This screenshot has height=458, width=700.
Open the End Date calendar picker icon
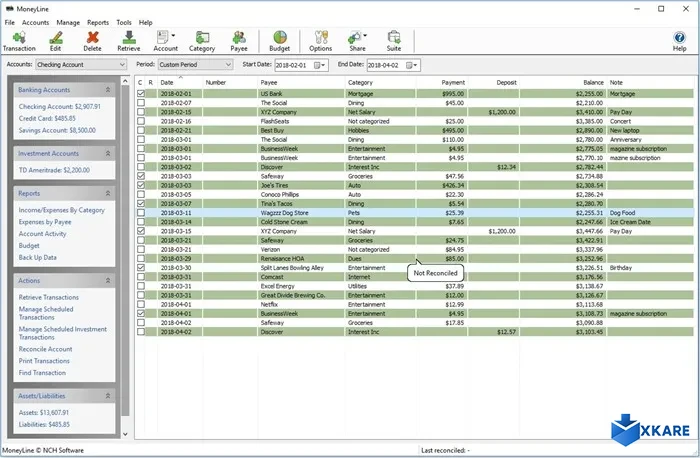coord(412,65)
